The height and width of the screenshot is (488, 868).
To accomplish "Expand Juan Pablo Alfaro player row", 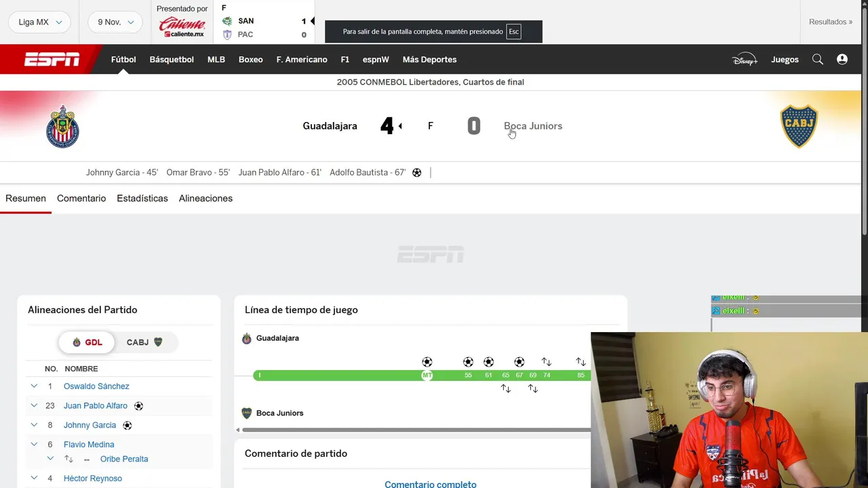I will coord(34,406).
